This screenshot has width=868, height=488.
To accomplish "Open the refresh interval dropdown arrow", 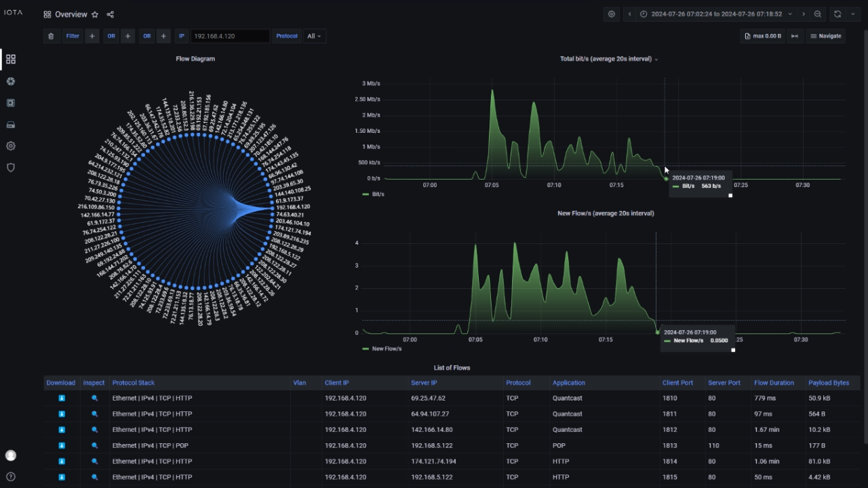I will click(852, 14).
